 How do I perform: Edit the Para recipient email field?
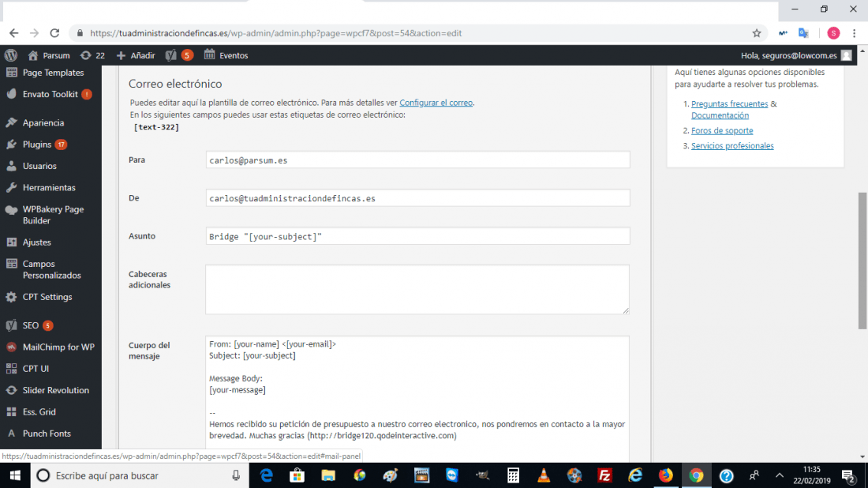coord(417,160)
